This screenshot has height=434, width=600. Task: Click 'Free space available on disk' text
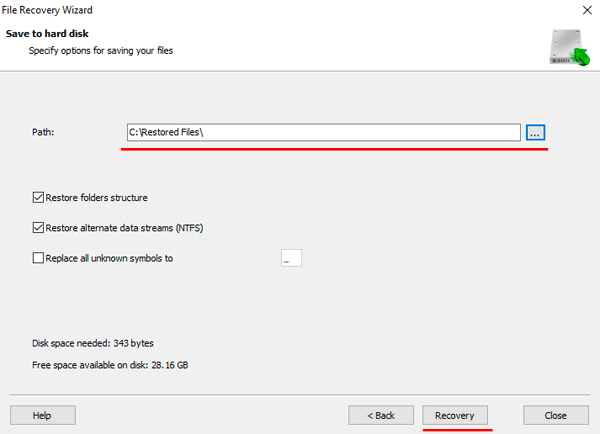[110, 365]
